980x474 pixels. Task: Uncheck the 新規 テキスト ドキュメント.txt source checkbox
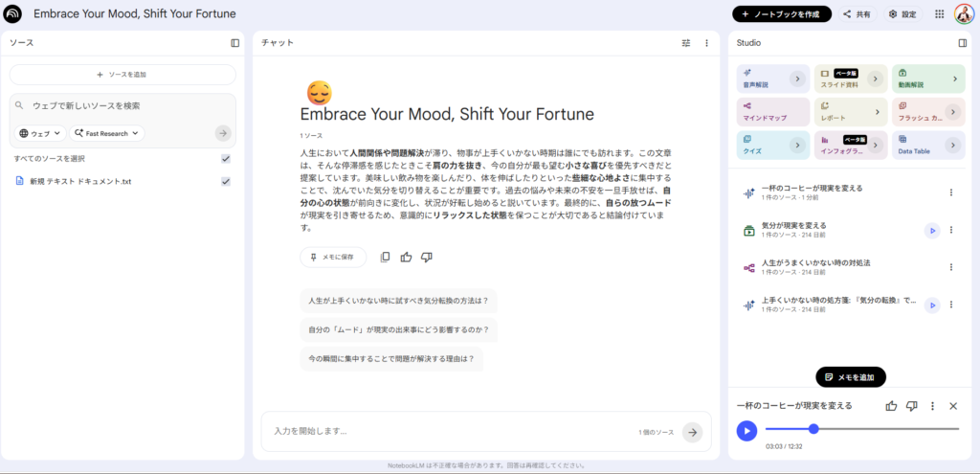[x=226, y=182]
